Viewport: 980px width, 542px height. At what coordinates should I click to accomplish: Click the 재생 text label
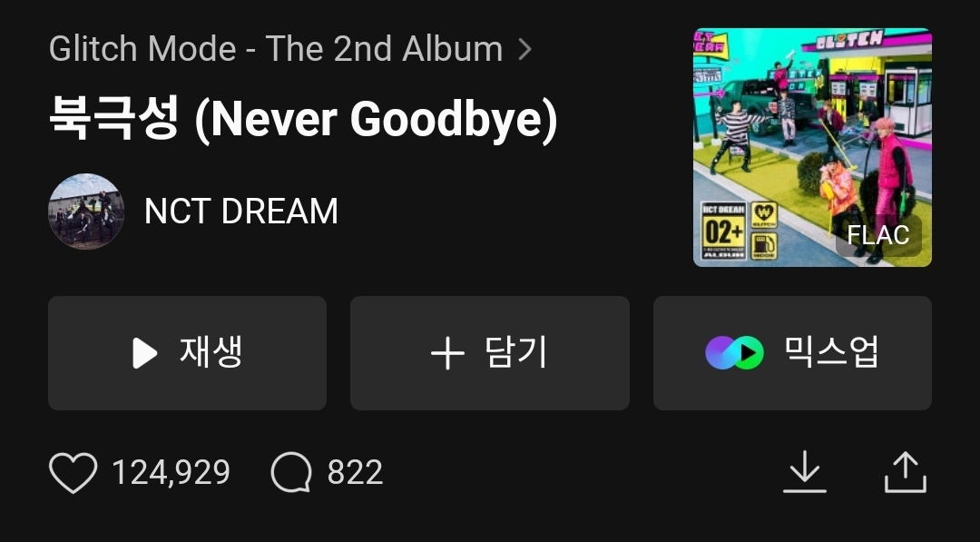(211, 352)
